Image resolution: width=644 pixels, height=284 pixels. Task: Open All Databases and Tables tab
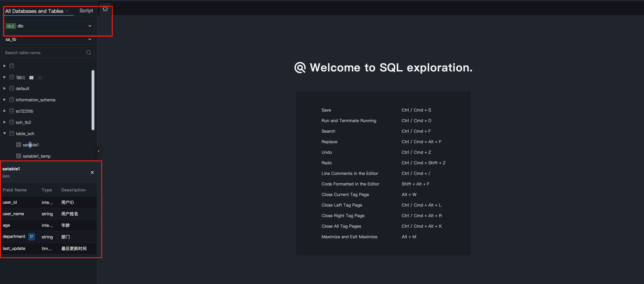coord(34,11)
